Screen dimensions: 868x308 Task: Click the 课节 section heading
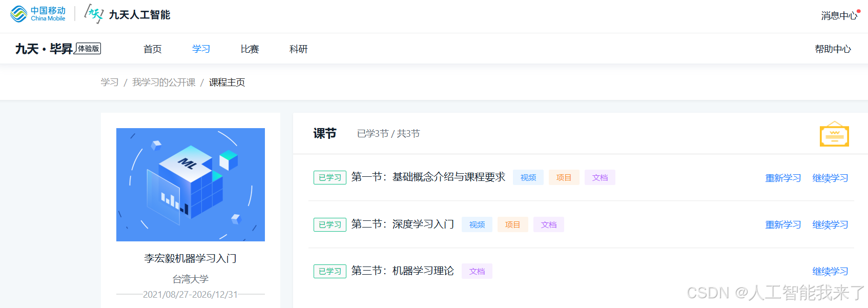click(x=325, y=133)
